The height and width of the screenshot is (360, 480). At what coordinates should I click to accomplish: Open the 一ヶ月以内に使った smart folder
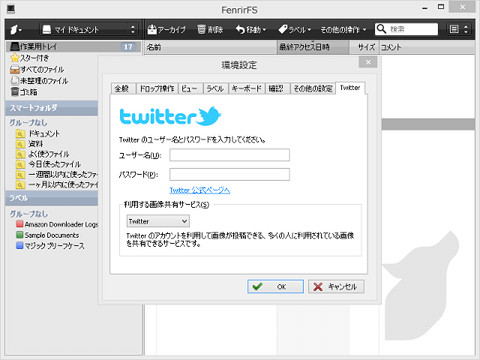tap(57, 184)
